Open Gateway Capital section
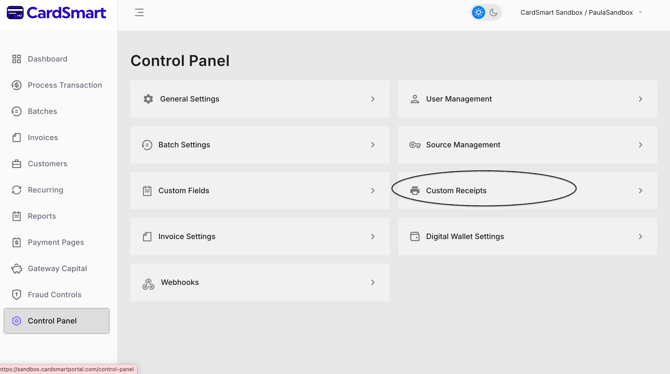 click(x=57, y=268)
